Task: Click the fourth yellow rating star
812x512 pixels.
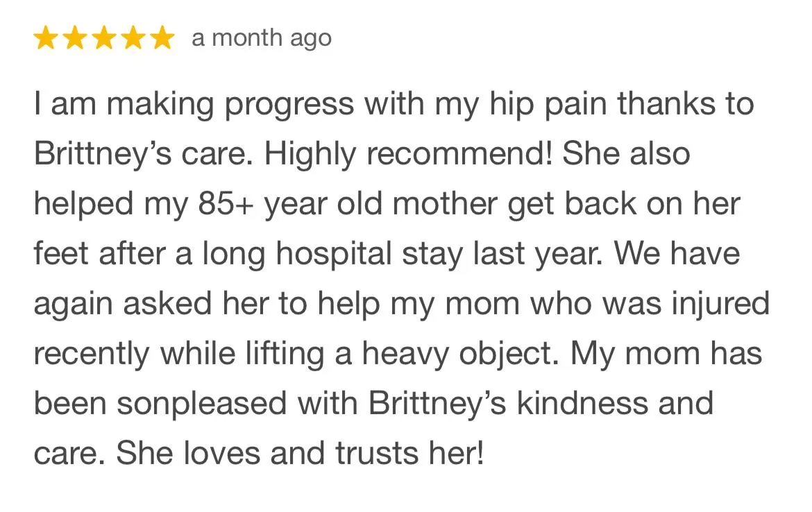Action: (x=134, y=38)
